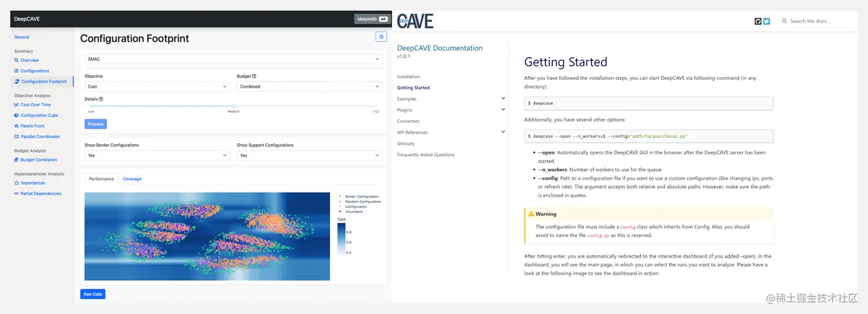868x314 pixels.
Task: Open the GitHub icon in docs header
Action: 758,21
